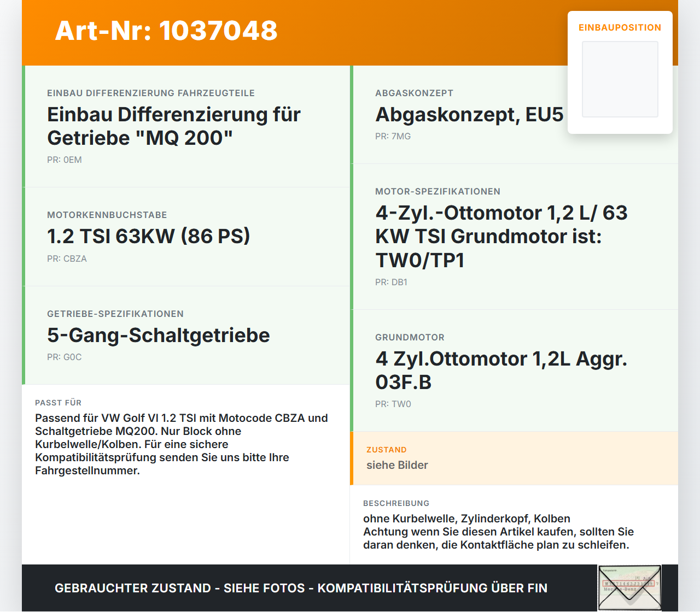This screenshot has height=612, width=700.
Task: Click PR code CBZA
Action: tap(67, 259)
